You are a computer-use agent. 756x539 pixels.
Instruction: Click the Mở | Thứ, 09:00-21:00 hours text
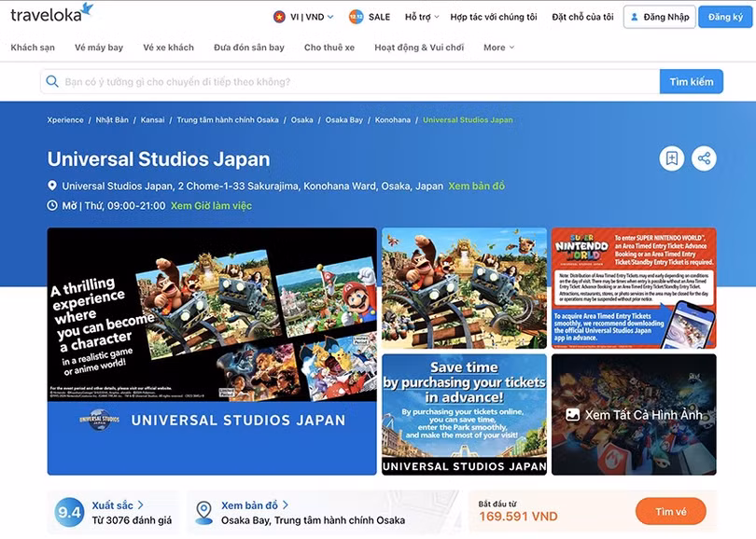coord(114,206)
